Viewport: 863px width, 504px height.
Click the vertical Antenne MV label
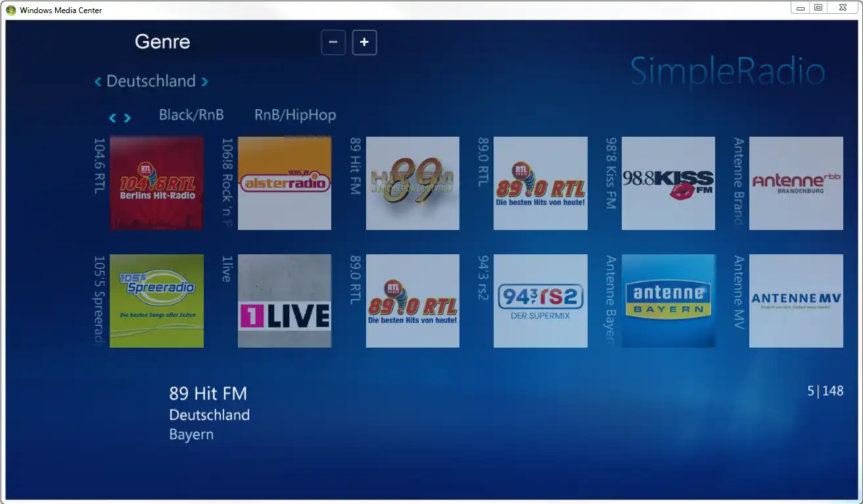coord(739,292)
